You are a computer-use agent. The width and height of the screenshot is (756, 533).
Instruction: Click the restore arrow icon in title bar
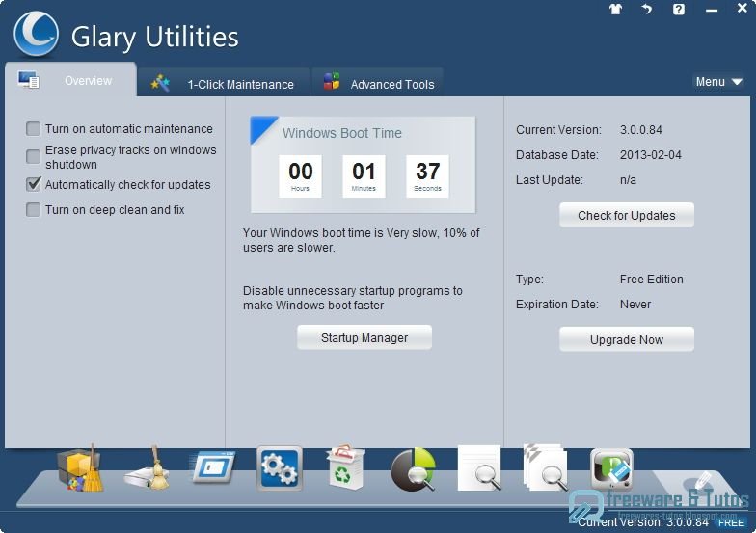647,9
